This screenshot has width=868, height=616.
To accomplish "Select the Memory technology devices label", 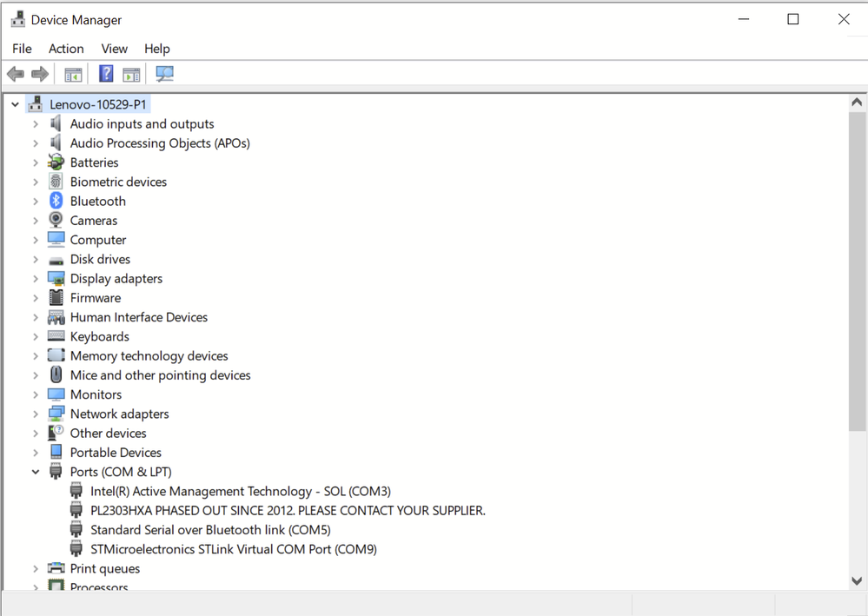I will coord(149,356).
